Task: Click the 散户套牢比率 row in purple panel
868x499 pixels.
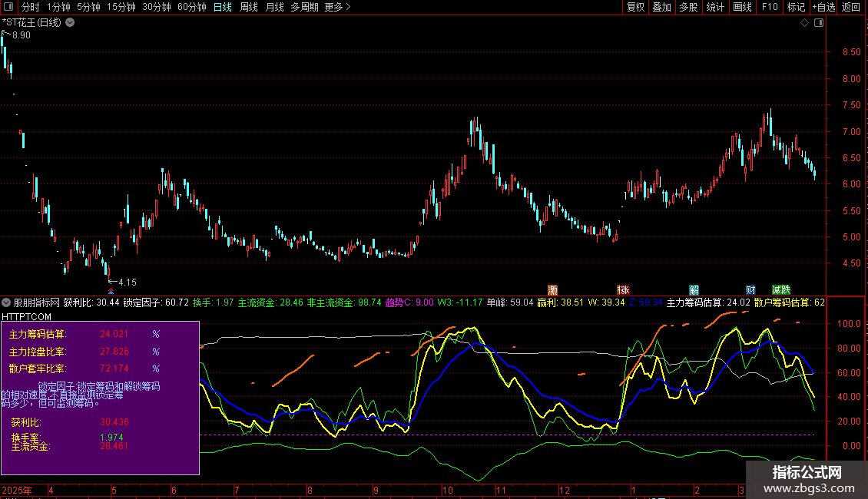Action: [x=84, y=368]
